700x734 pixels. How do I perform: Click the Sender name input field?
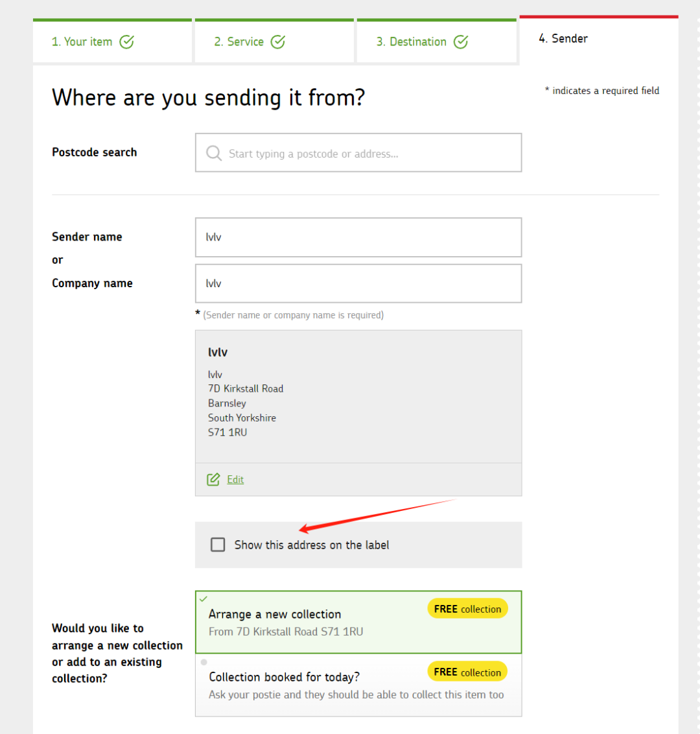(358, 237)
